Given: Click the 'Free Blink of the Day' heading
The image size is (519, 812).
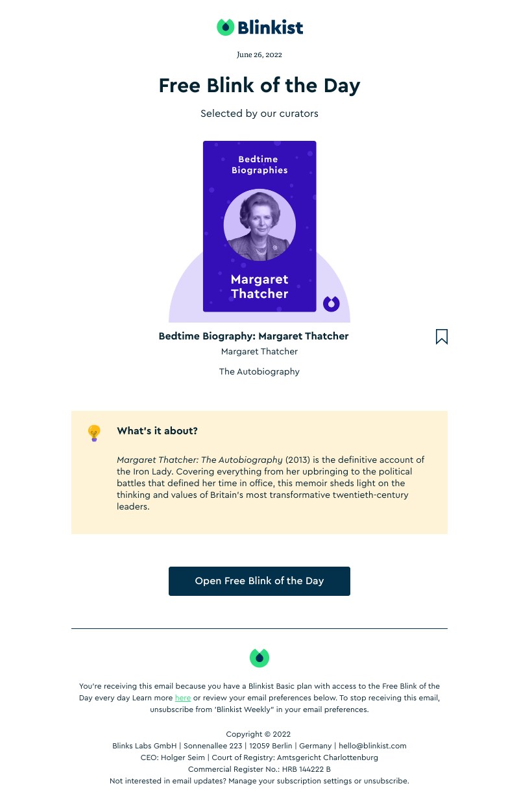Looking at the screenshot, I should tap(259, 86).
